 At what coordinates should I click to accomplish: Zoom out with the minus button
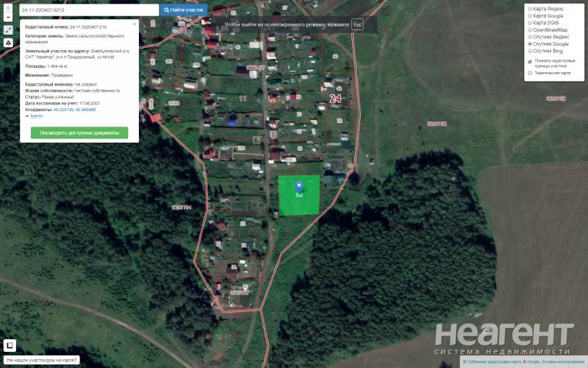[8, 17]
